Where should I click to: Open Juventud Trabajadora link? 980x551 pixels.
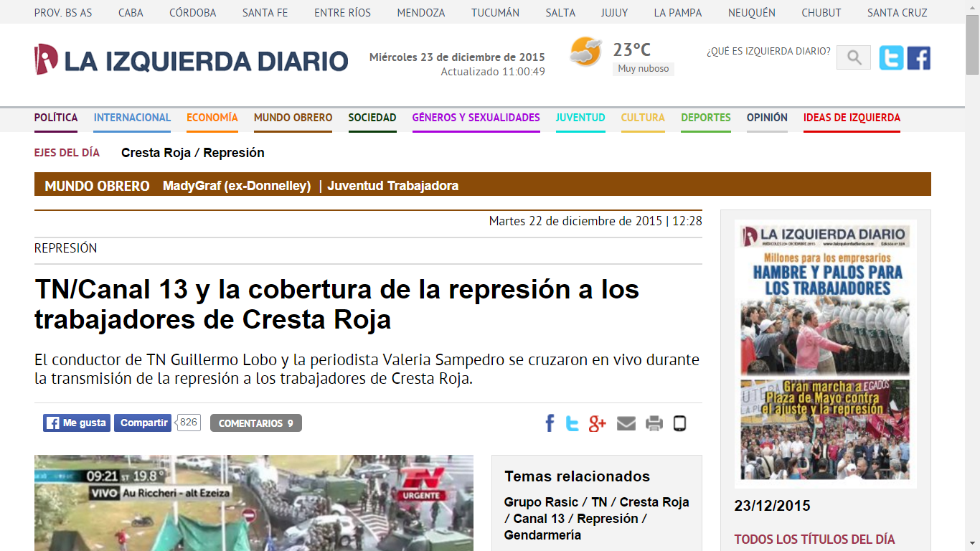[393, 186]
